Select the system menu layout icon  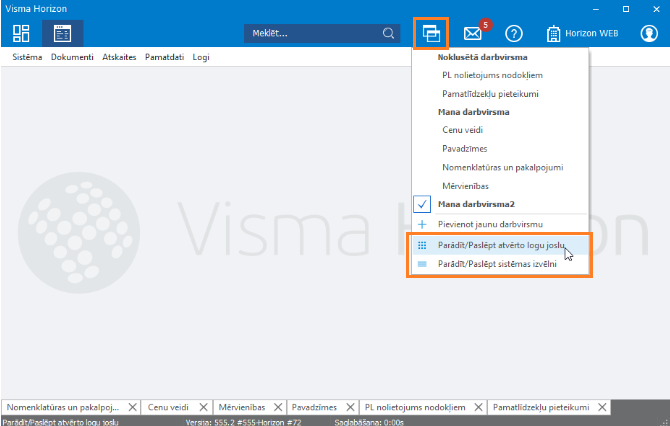[x=62, y=33]
